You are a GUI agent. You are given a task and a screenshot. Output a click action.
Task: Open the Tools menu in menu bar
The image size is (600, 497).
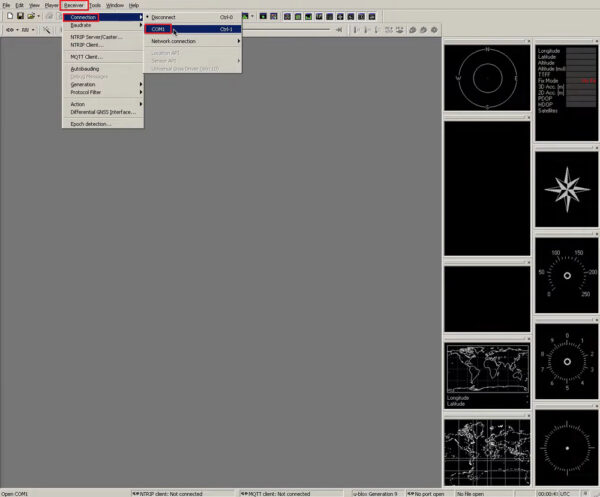coord(95,5)
